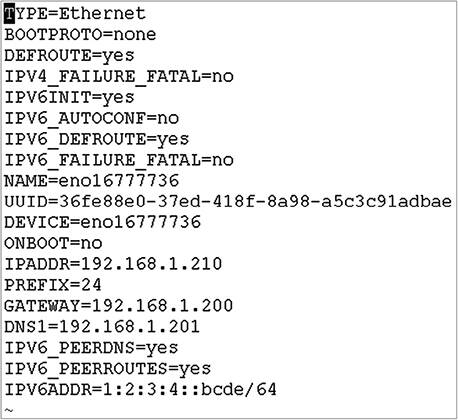Image resolution: width=458 pixels, height=420 pixels.
Task: Click the IPV6ADDR=1:2:3:4::bcde/64 line
Action: [x=140, y=390]
